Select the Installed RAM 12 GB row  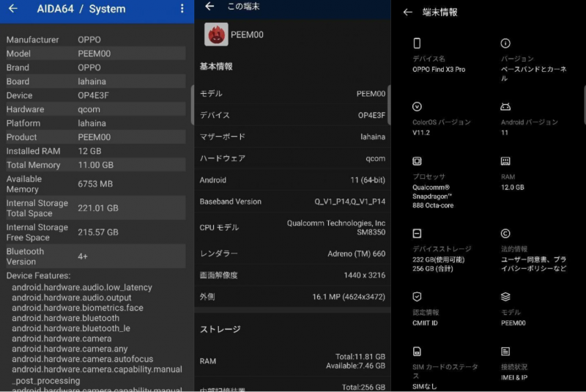click(x=96, y=151)
